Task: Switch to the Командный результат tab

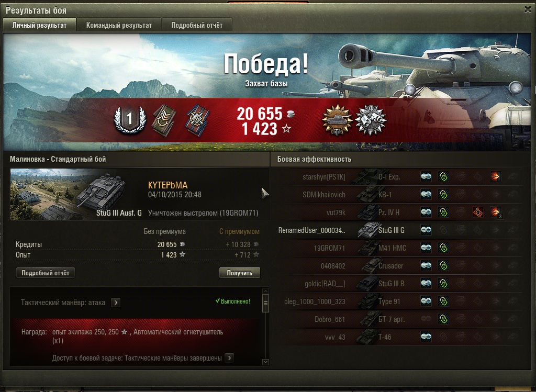Action: pyautogui.click(x=119, y=25)
